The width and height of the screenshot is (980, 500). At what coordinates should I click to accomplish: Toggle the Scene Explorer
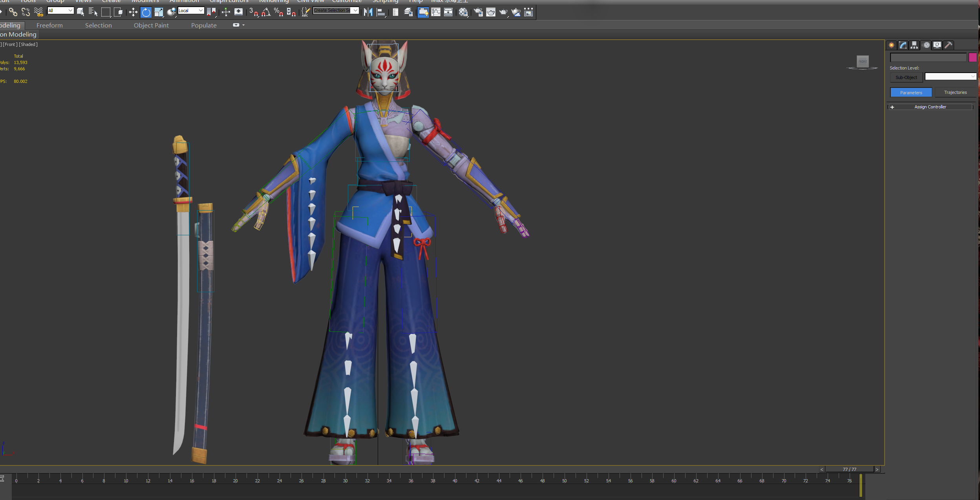[x=395, y=12]
